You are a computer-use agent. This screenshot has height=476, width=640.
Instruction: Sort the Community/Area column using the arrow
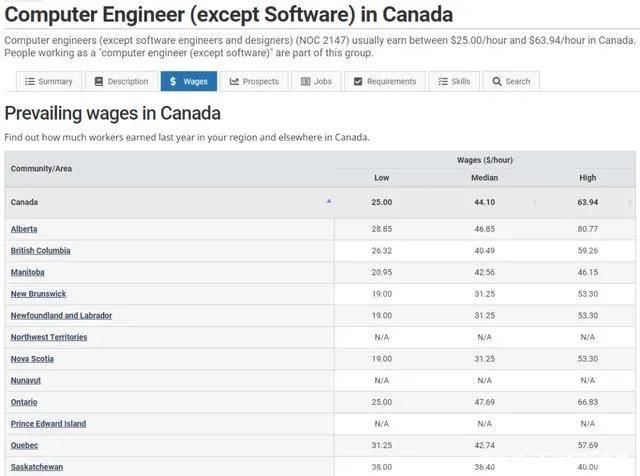click(x=329, y=201)
